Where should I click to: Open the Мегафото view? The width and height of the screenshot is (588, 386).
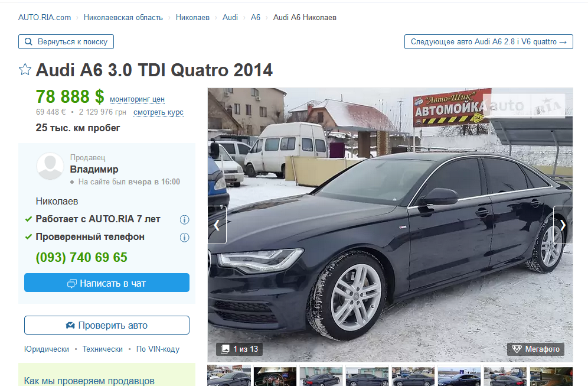(x=536, y=349)
